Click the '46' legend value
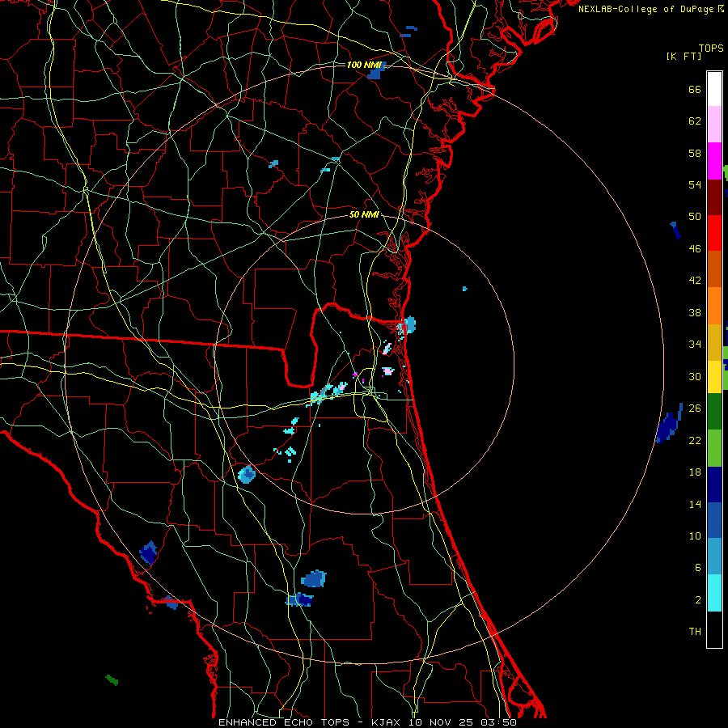 pyautogui.click(x=695, y=249)
